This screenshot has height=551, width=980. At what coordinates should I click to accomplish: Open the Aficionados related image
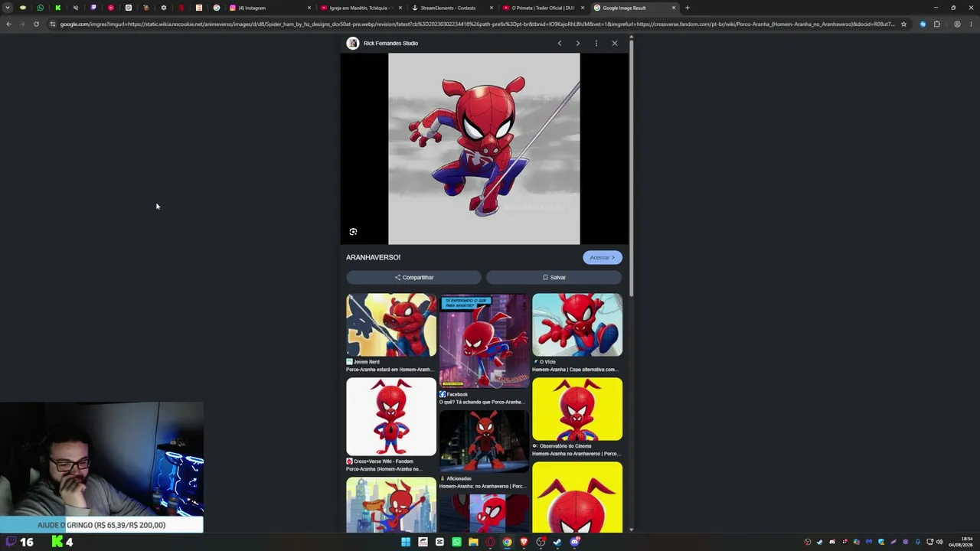pos(484,442)
